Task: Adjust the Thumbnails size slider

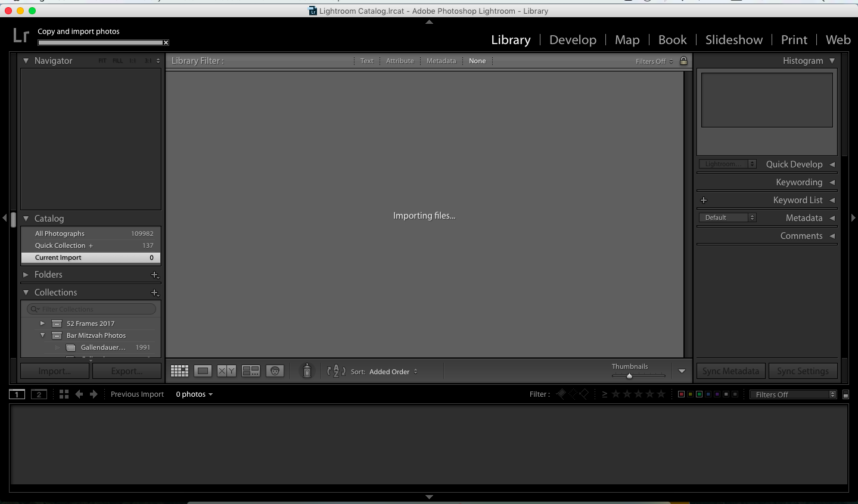Action: pyautogui.click(x=629, y=376)
